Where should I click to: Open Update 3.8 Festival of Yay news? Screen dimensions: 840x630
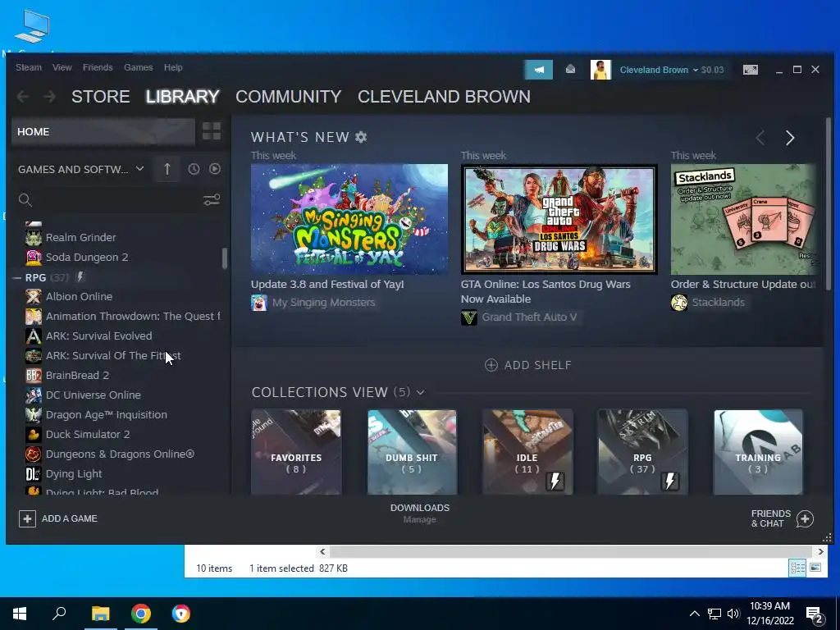tap(327, 285)
